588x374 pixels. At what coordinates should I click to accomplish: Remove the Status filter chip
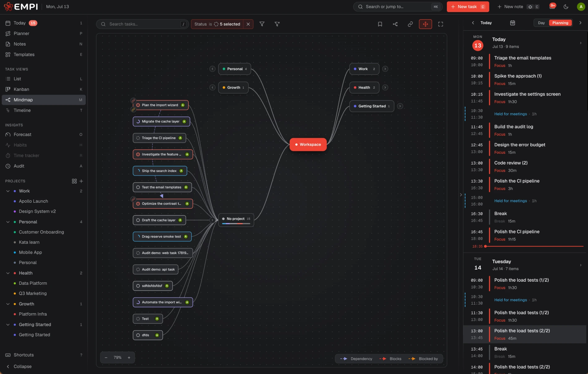[x=248, y=24]
